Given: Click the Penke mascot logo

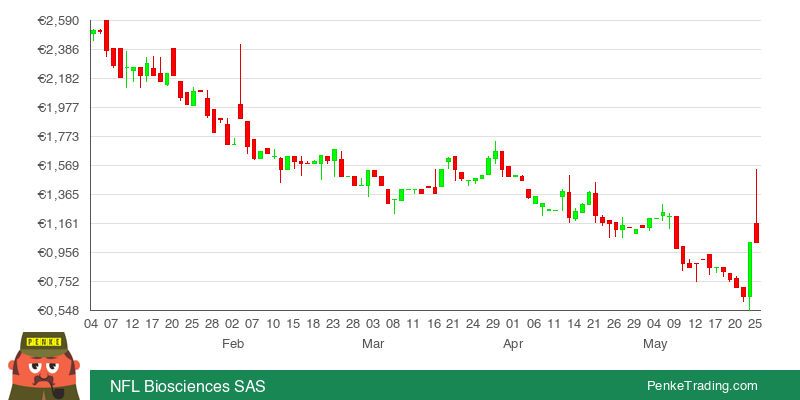Looking at the screenshot, I should click(44, 366).
